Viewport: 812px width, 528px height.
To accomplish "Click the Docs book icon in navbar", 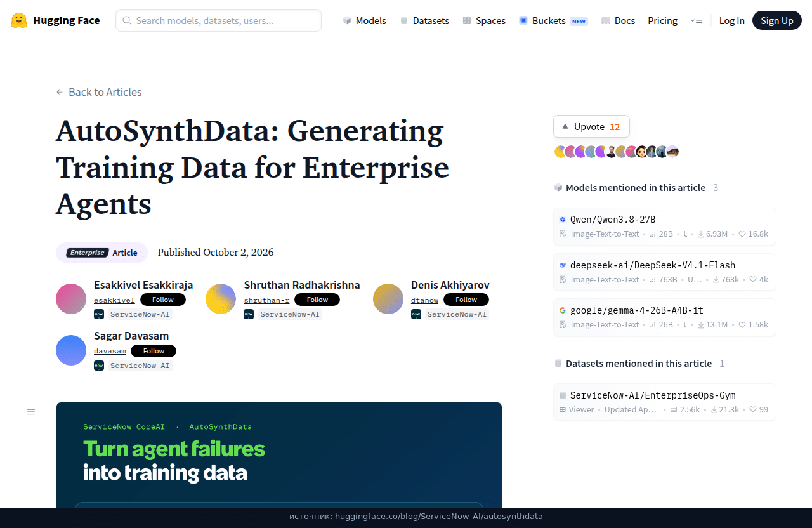I will [x=606, y=20].
